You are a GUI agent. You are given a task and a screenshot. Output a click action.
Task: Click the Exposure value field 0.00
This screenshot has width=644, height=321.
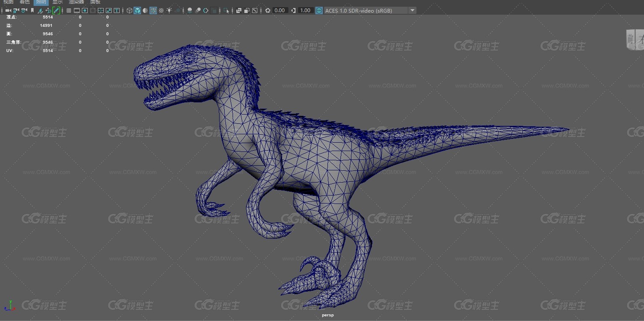pos(280,10)
